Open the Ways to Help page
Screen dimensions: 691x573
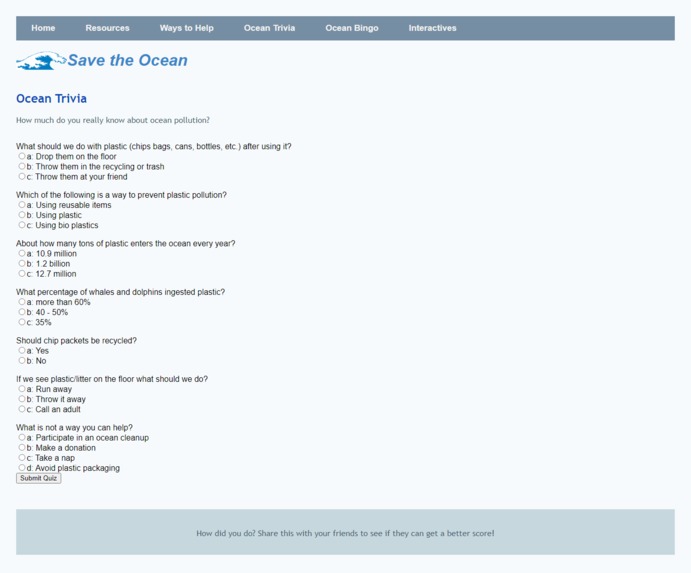click(186, 28)
